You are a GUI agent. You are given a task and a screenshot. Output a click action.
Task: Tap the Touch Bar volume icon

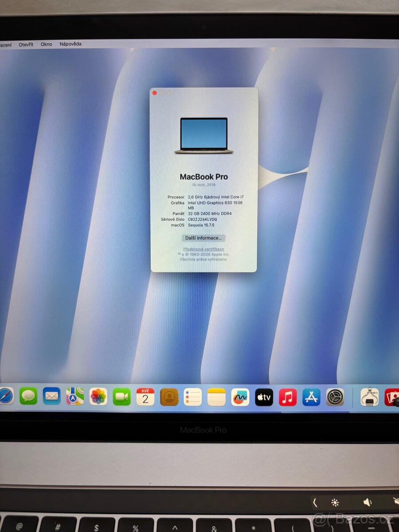tap(368, 502)
